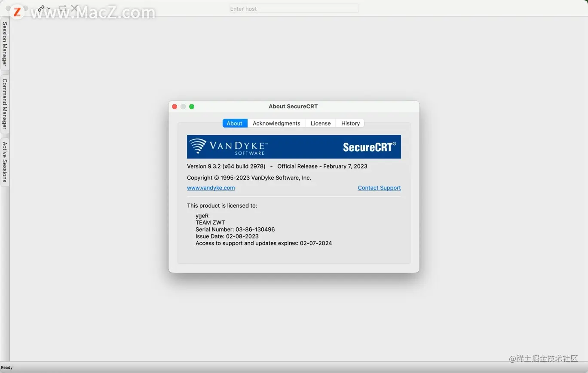Switch to the Acknowledgments tab
The image size is (588, 373).
[276, 123]
